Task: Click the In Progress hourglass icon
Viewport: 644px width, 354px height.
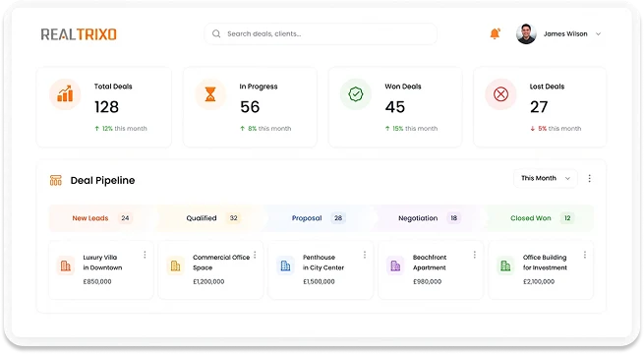Action: pos(210,94)
